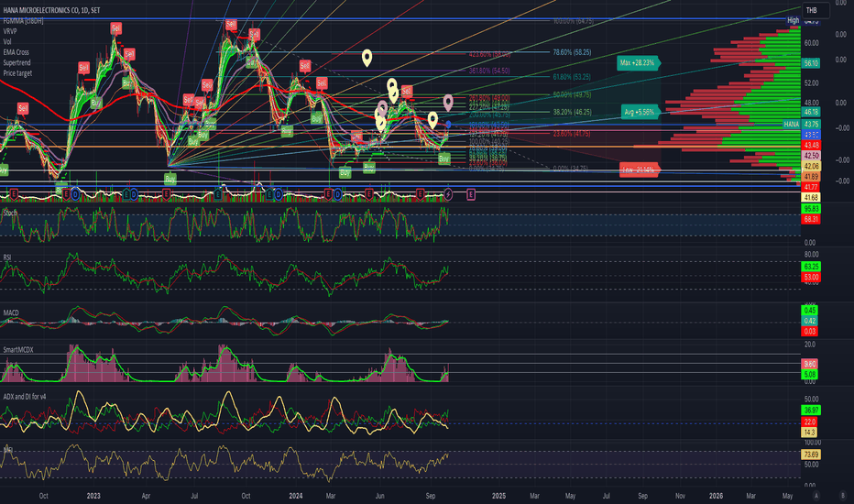Image resolution: width=854 pixels, height=504 pixels.
Task: Select the FGMMA indicator legend
Action: [x=23, y=21]
